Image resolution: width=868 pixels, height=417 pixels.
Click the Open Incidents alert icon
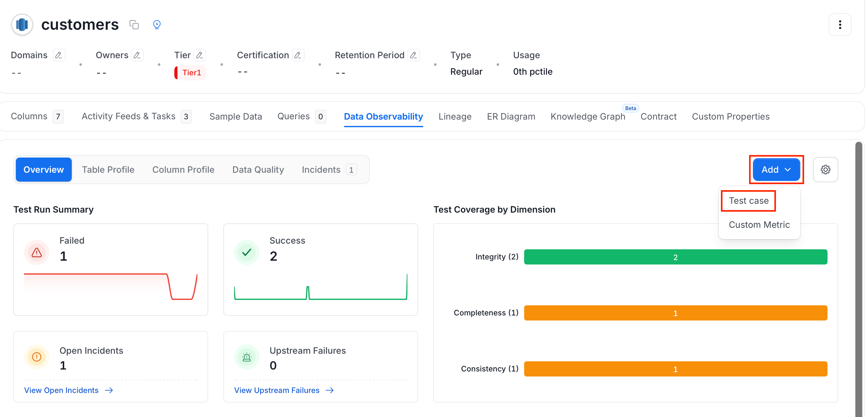click(x=36, y=357)
